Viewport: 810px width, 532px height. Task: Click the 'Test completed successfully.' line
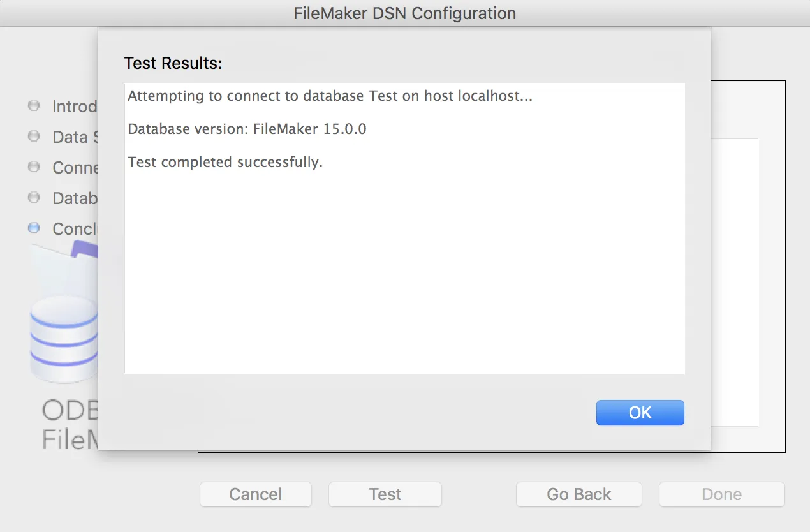[225, 162]
